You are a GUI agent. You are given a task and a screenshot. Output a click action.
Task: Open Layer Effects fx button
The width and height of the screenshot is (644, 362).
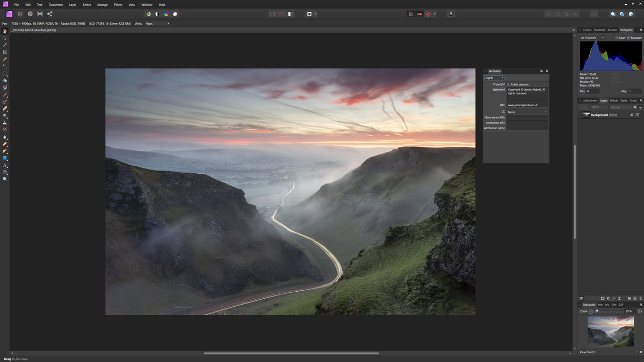tap(613, 298)
